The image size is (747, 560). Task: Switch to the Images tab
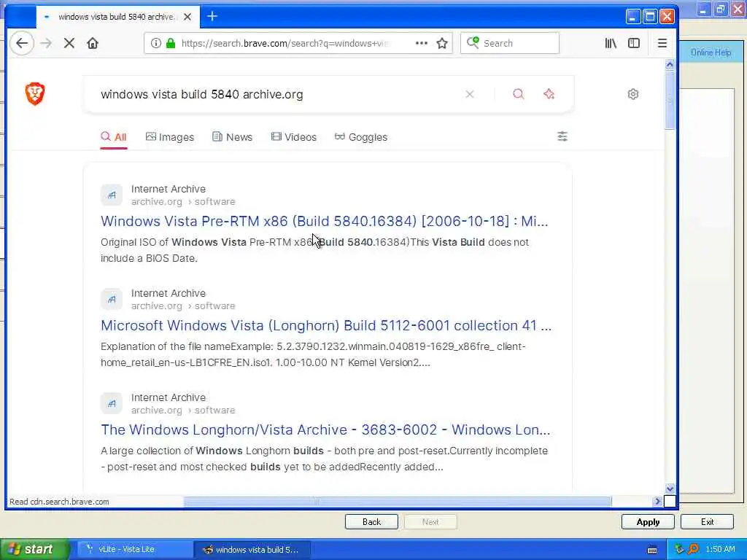[x=169, y=137]
